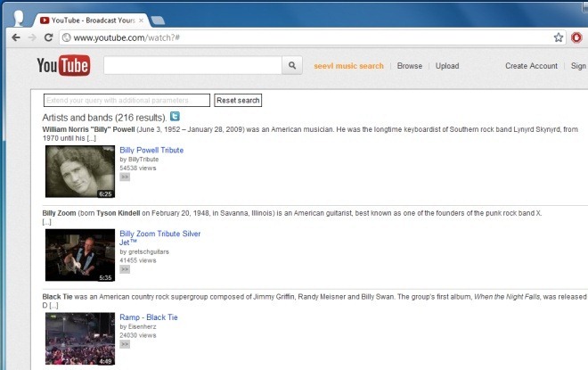Open the Billy Zoom Tribute Silver Jet link
Image resolution: width=588 pixels, height=370 pixels.
point(159,238)
